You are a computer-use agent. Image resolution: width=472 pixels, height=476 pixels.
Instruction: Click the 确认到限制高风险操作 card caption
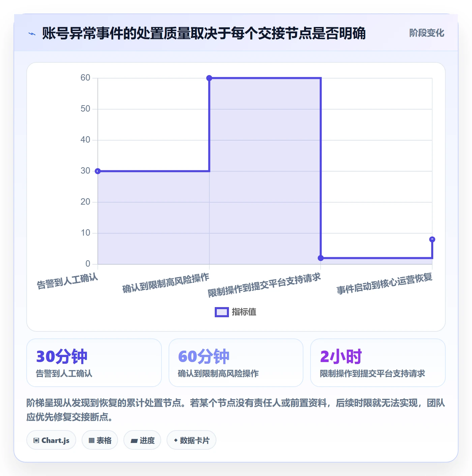pyautogui.click(x=218, y=374)
